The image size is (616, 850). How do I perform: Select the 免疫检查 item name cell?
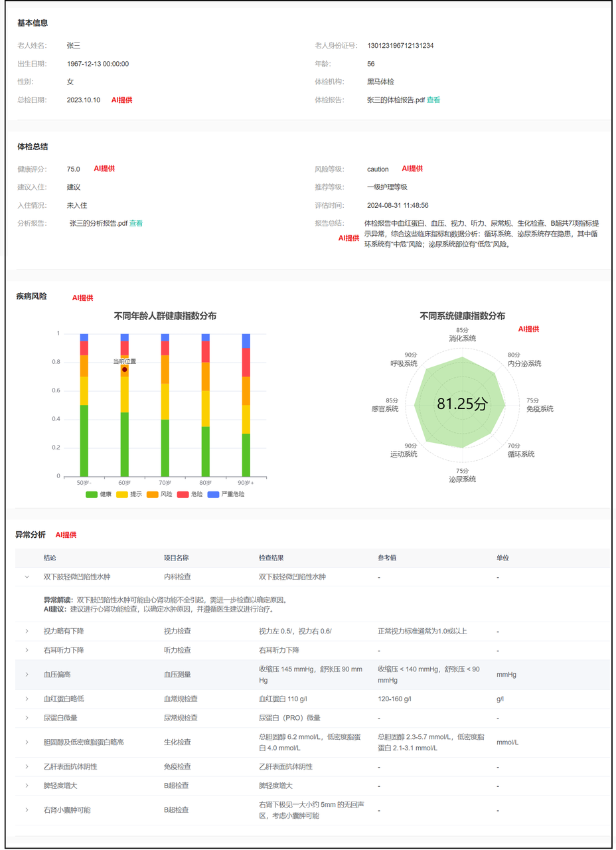177,767
